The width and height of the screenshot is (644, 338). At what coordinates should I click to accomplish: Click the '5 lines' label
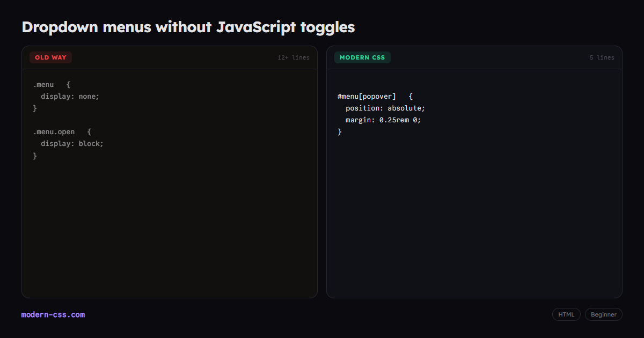(x=602, y=57)
